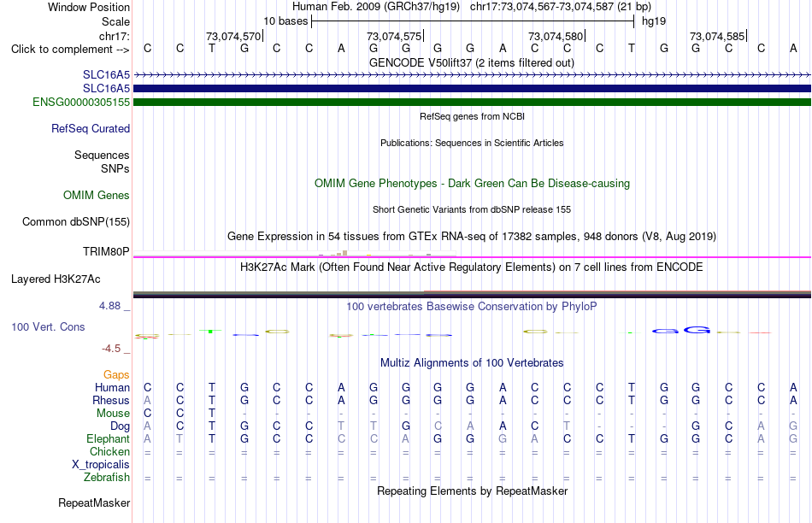Click the Scale track label
Viewport: 812px width, 523px height.
tap(116, 21)
